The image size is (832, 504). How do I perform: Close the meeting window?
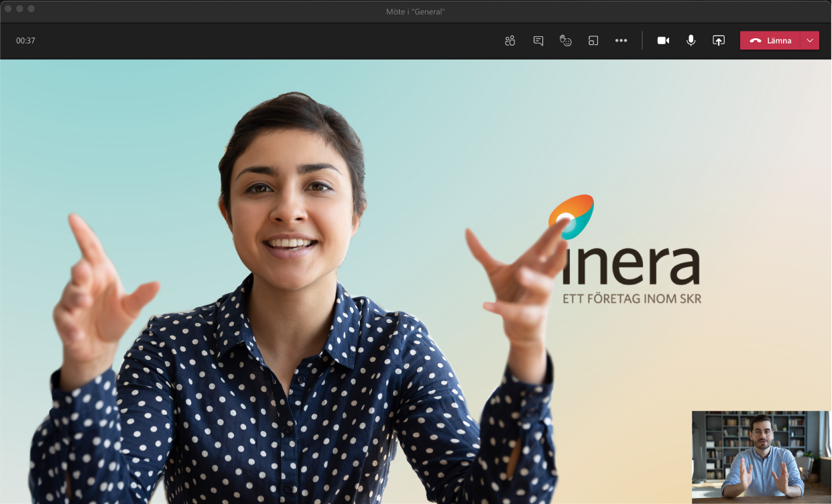point(9,9)
